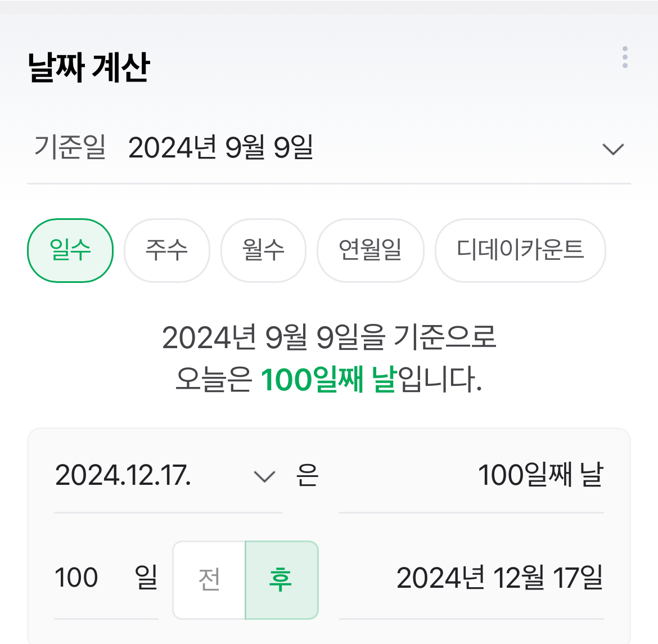Viewport: 658px width, 644px height.
Task: Click the 100일째 날 result field
Action: coord(540,476)
